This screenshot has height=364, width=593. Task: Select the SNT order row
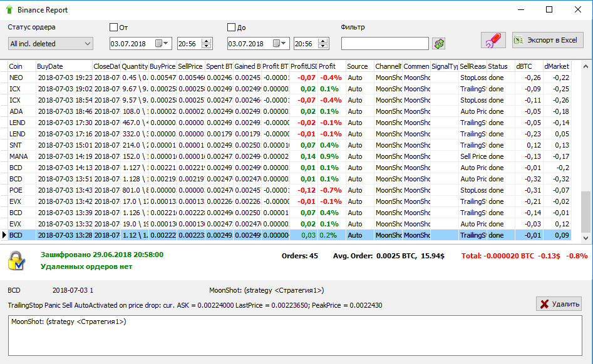[289, 145]
